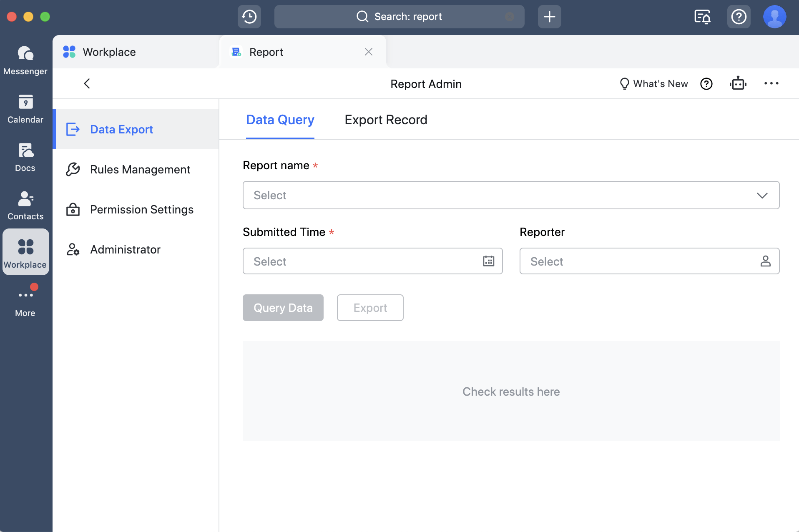The image size is (799, 532).
Task: Click the calendar picker in Submitted Time field
Action: pyautogui.click(x=488, y=261)
